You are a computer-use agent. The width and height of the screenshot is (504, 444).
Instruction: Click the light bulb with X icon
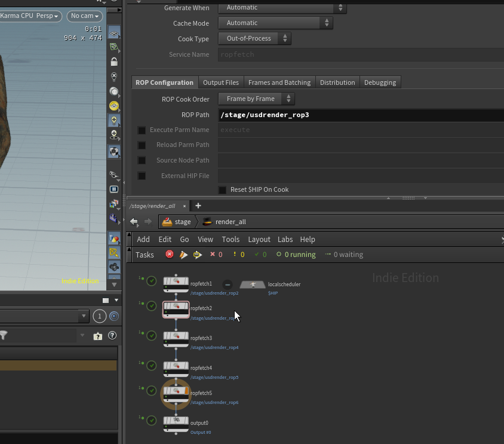[114, 76]
